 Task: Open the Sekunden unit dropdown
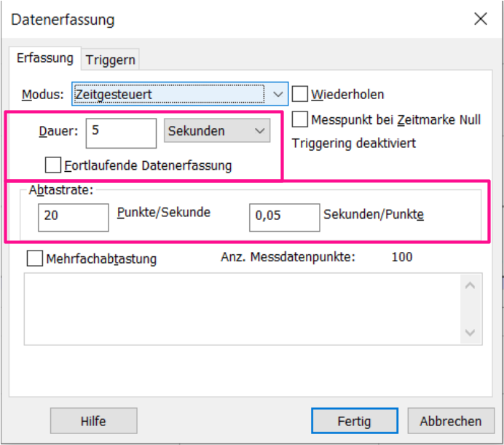point(217,130)
